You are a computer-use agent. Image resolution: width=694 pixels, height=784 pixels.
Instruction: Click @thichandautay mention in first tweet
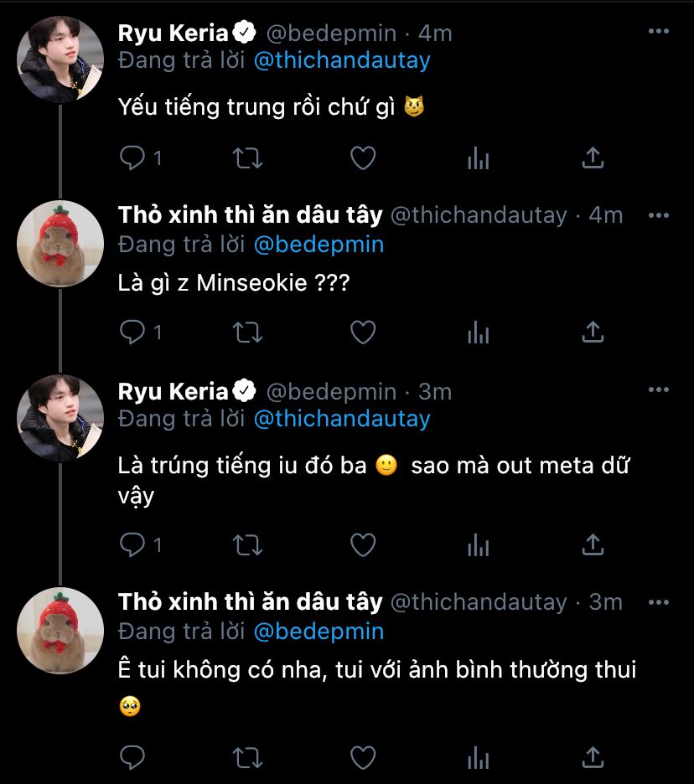point(341,60)
